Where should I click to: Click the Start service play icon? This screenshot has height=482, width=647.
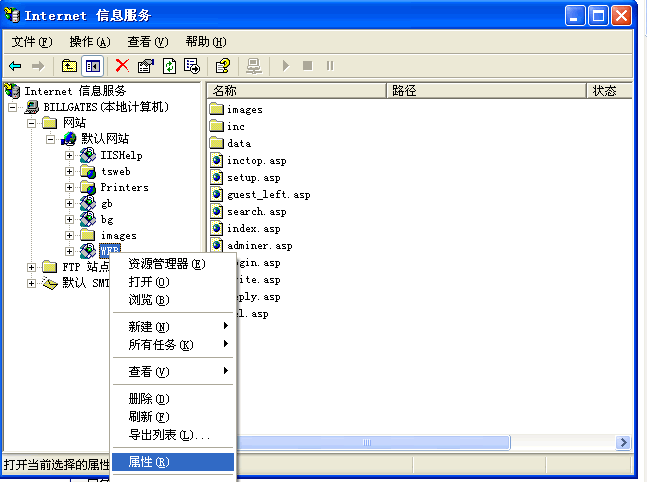point(286,66)
